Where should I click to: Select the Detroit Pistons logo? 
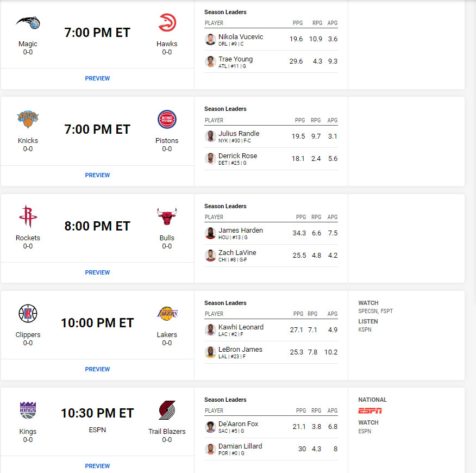point(167,120)
